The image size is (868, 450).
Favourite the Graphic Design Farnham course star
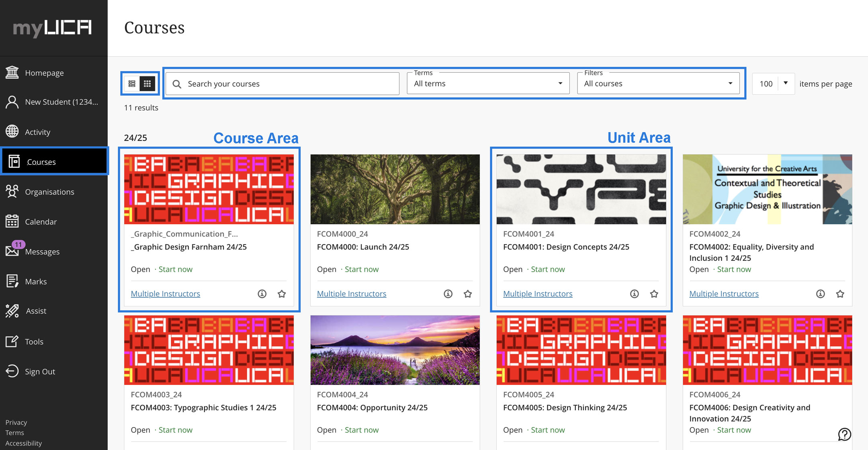282,294
